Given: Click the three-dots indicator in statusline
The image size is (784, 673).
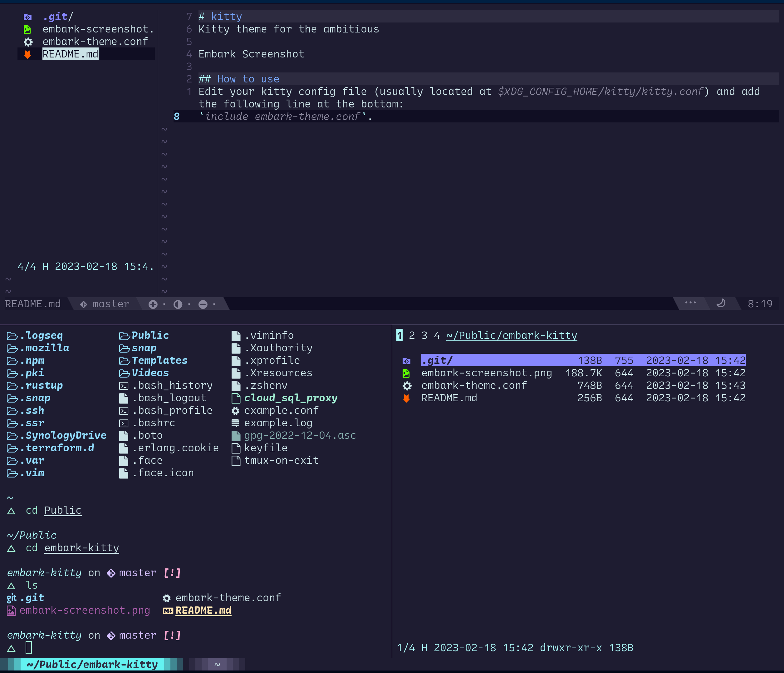Looking at the screenshot, I should click(690, 302).
